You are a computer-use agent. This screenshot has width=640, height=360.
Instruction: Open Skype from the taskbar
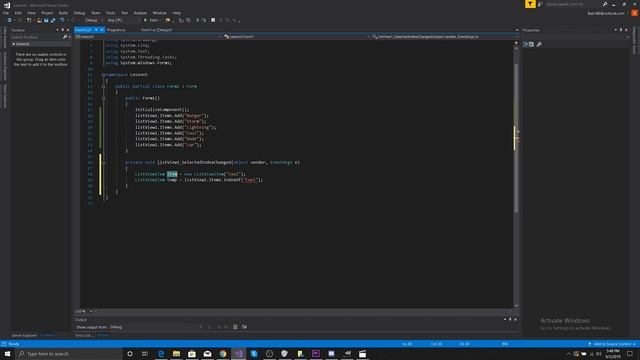click(254, 353)
